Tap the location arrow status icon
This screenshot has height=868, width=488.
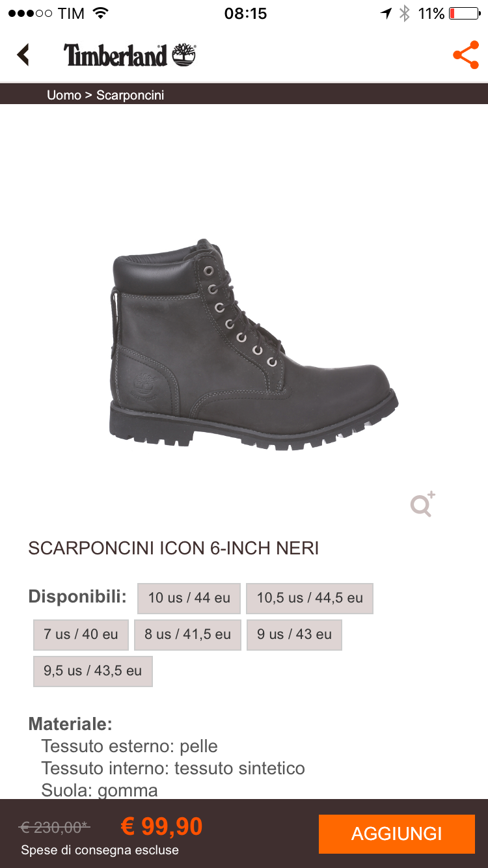tap(386, 13)
